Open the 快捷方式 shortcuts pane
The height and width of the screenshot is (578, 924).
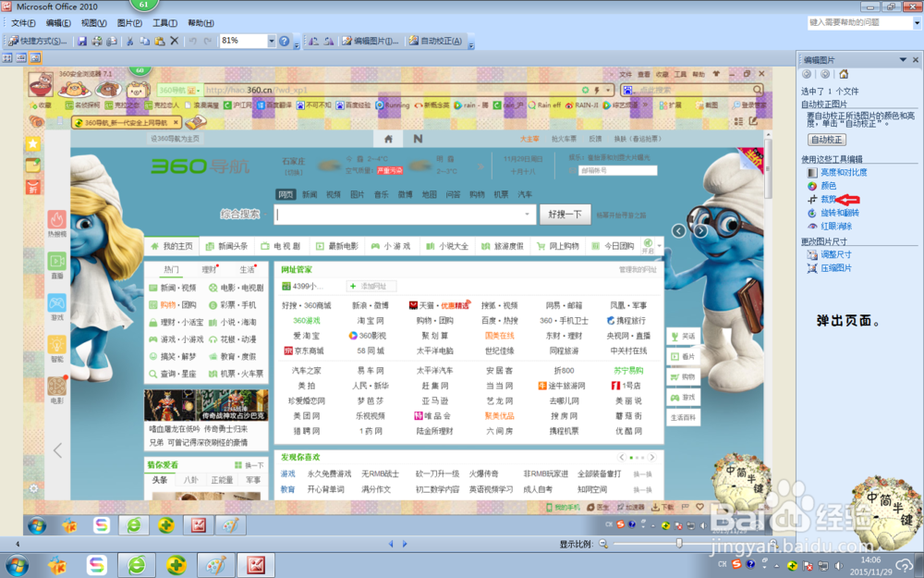38,41
